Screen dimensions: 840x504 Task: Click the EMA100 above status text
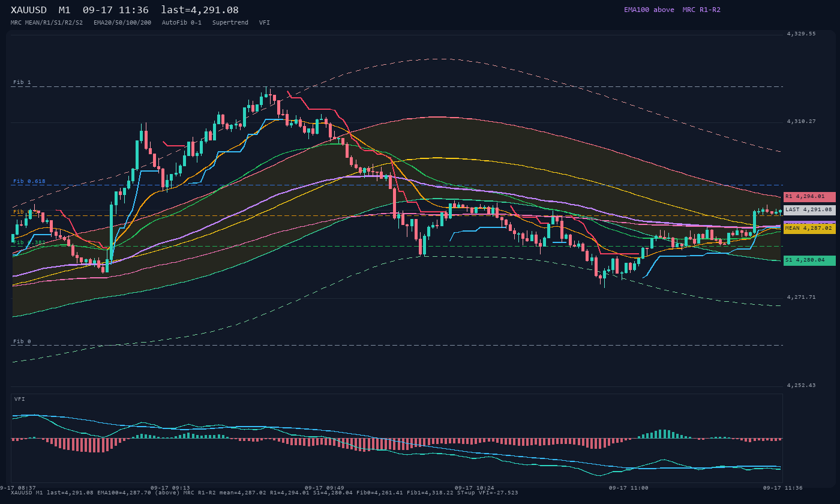(x=649, y=10)
